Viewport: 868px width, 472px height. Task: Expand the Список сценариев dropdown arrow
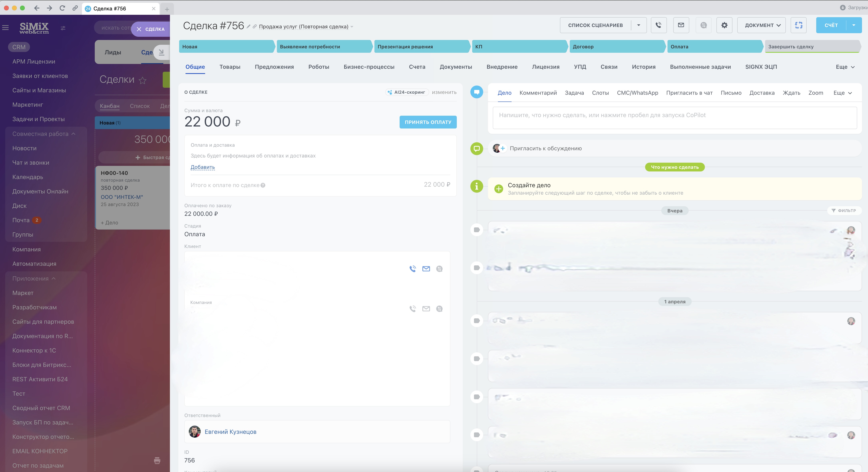click(638, 25)
